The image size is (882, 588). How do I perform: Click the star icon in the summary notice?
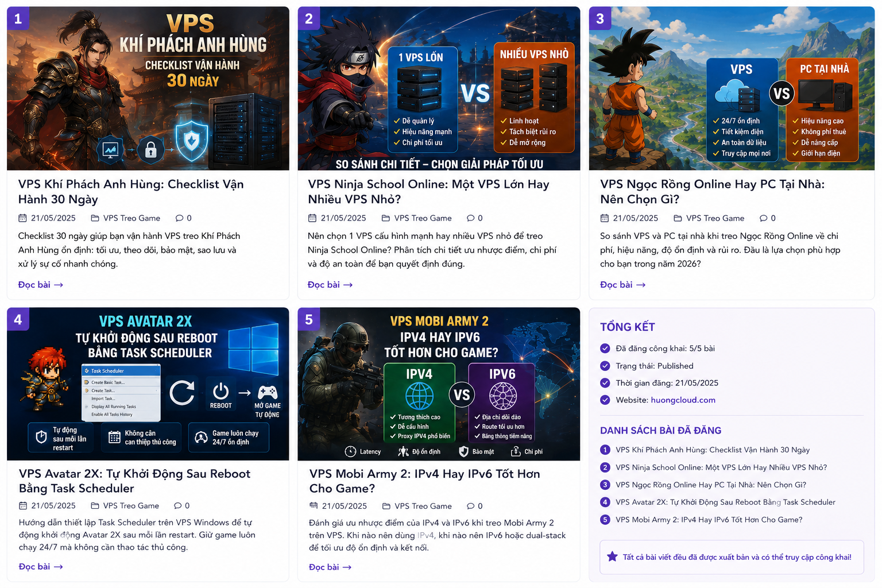pyautogui.click(x=612, y=556)
